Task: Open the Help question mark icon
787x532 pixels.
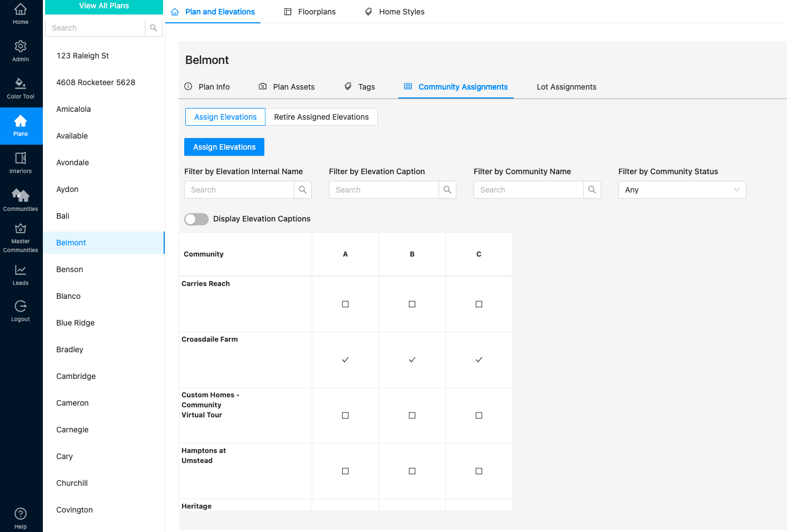Action: tap(21, 514)
